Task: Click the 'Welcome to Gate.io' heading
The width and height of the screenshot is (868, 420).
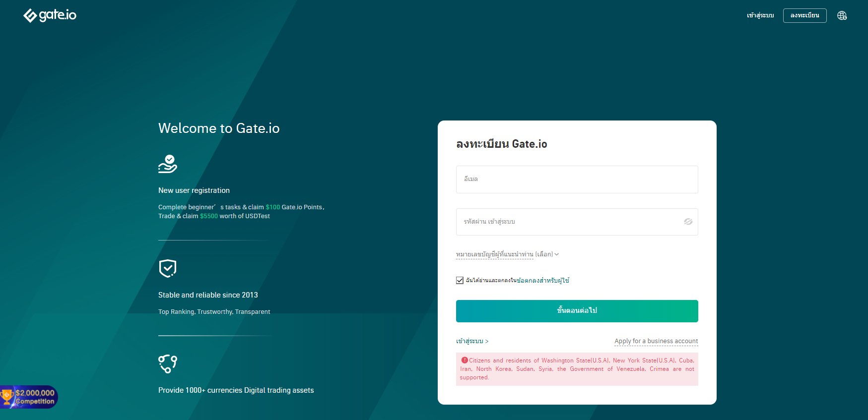Action: 219,128
